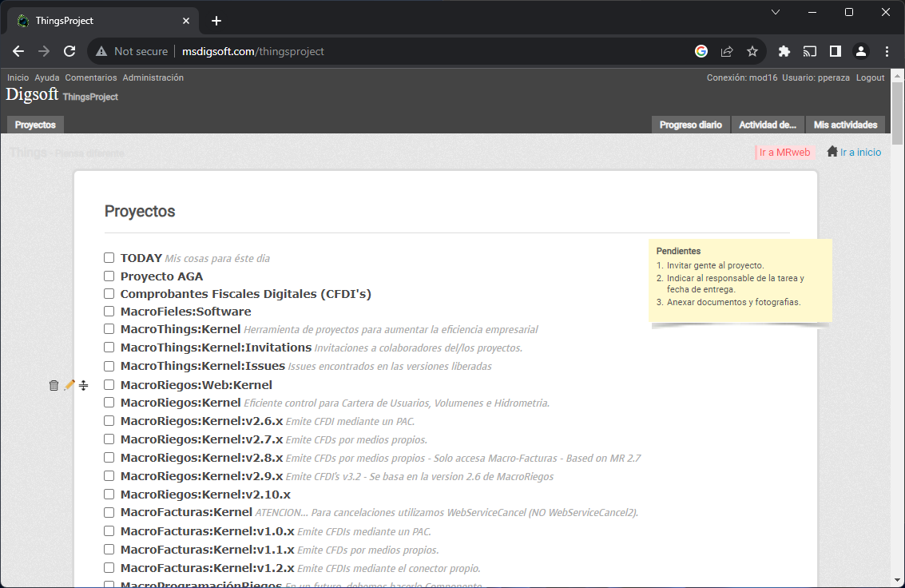Click the page's vertical scrollbar thumb
Image resolution: width=905 pixels, height=588 pixels.
(x=898, y=113)
